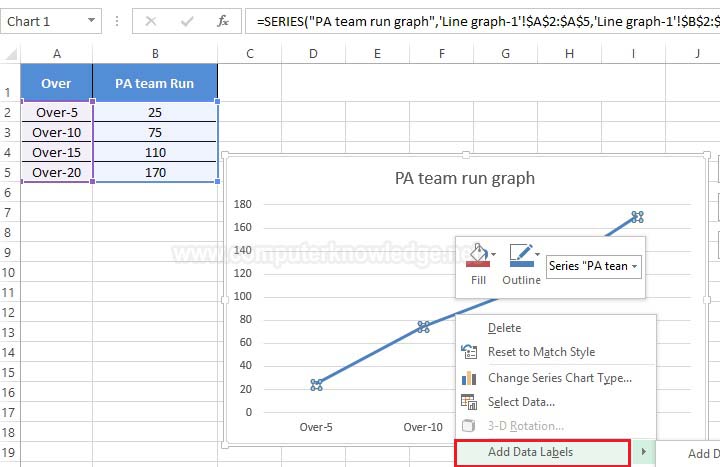720x467 pixels.
Task: Select column C header
Action: [250, 54]
